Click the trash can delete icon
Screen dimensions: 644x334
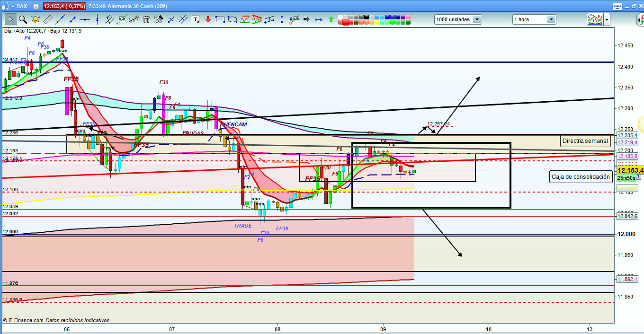pos(146,19)
